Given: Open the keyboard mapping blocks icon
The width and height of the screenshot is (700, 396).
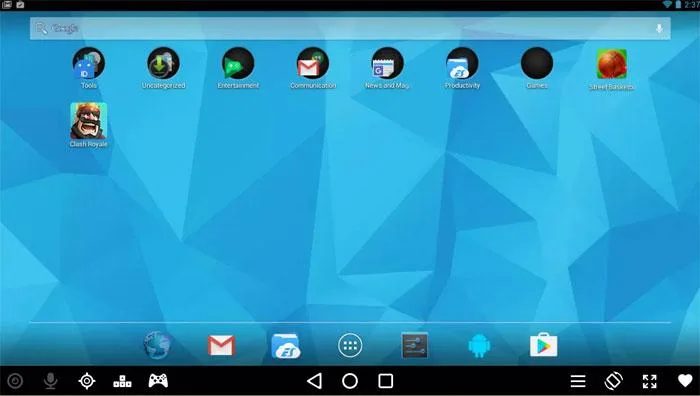Looking at the screenshot, I should [x=122, y=381].
